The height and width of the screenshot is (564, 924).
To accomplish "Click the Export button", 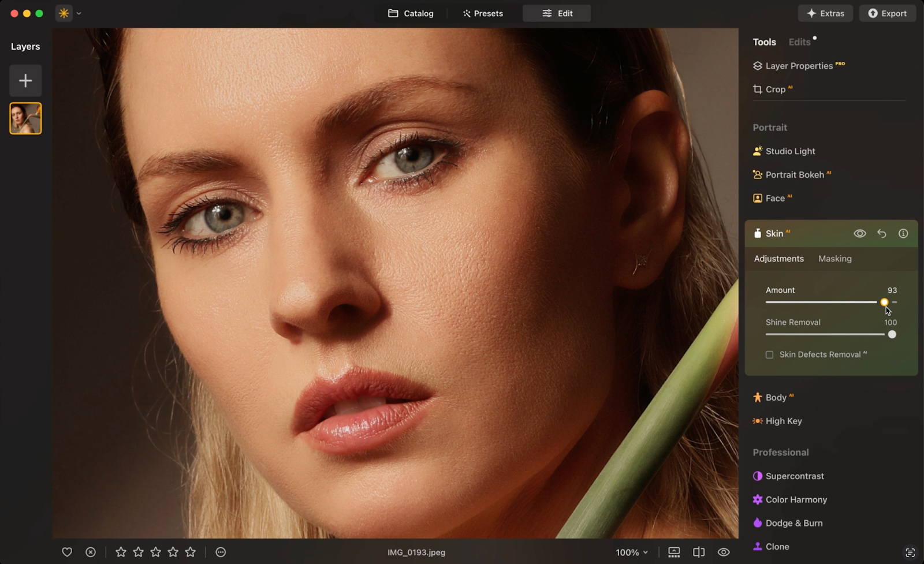I will [888, 13].
